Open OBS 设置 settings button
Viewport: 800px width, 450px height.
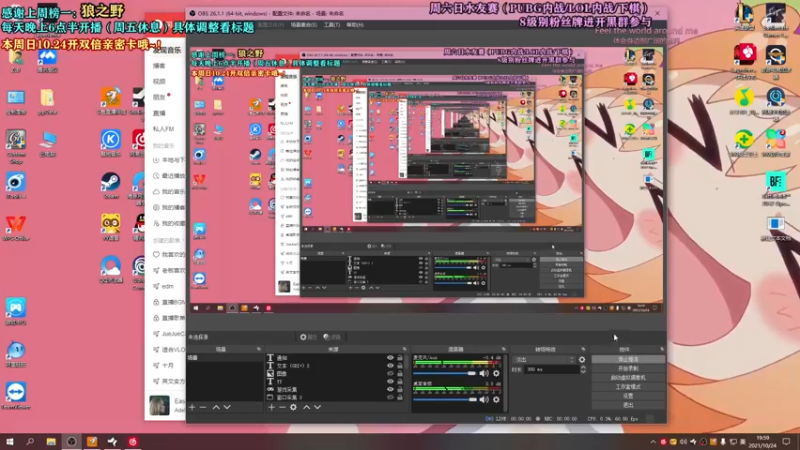[628, 396]
